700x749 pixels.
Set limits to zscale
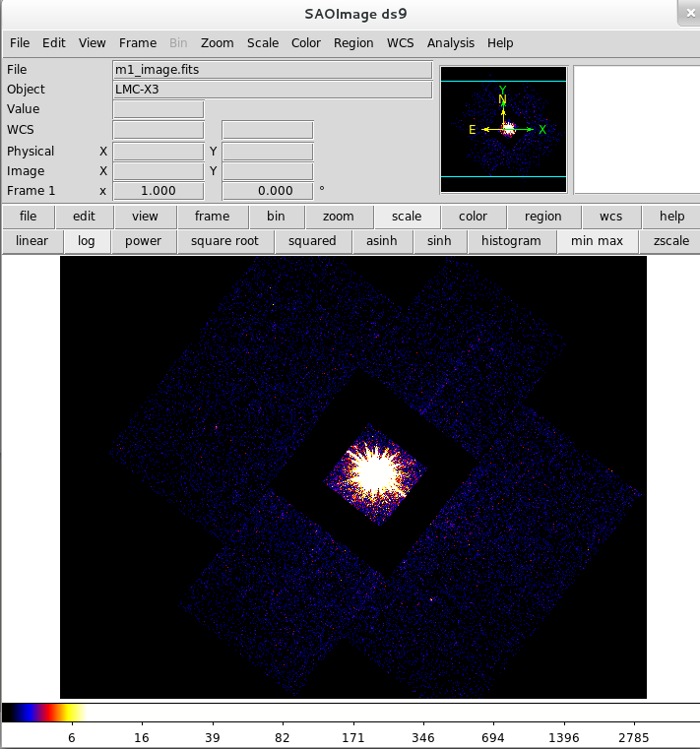click(x=670, y=241)
